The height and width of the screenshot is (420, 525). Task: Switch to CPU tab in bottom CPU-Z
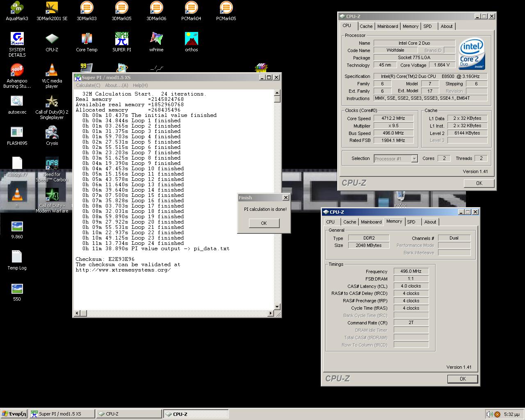pos(331,222)
